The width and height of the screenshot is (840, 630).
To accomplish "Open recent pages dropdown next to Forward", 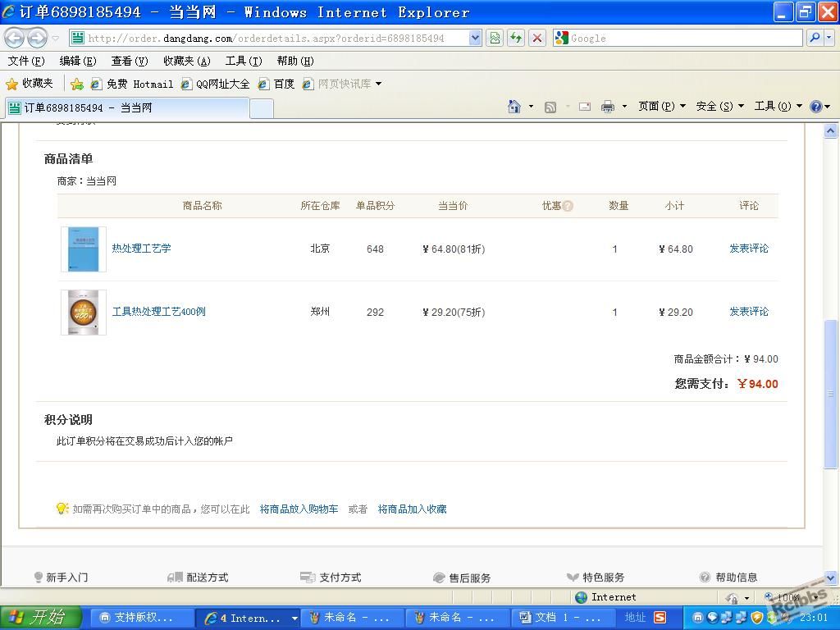I will pos(55,38).
